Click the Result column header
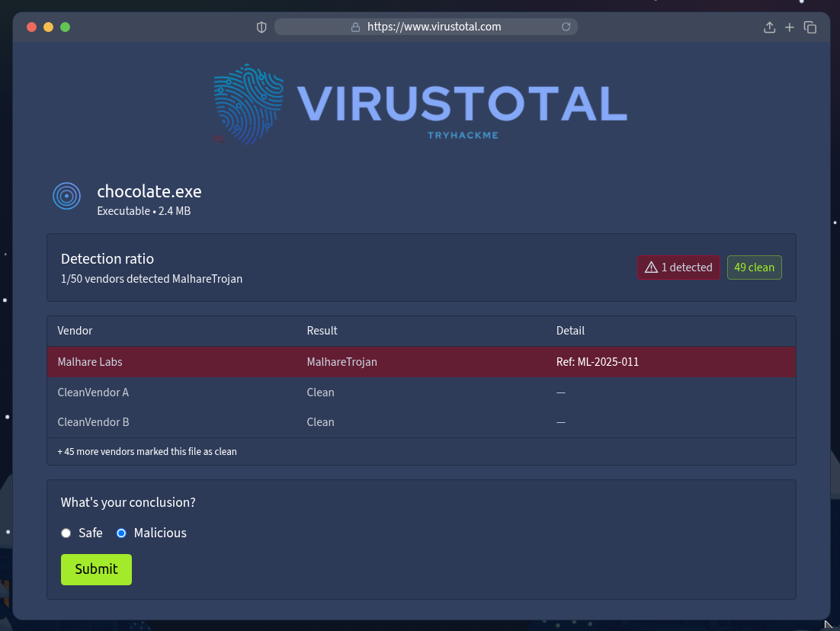This screenshot has height=631, width=840. 322,331
